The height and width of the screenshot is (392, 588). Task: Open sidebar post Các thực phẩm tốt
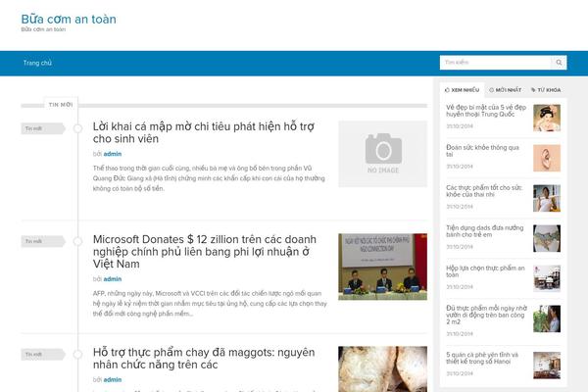[481, 190]
